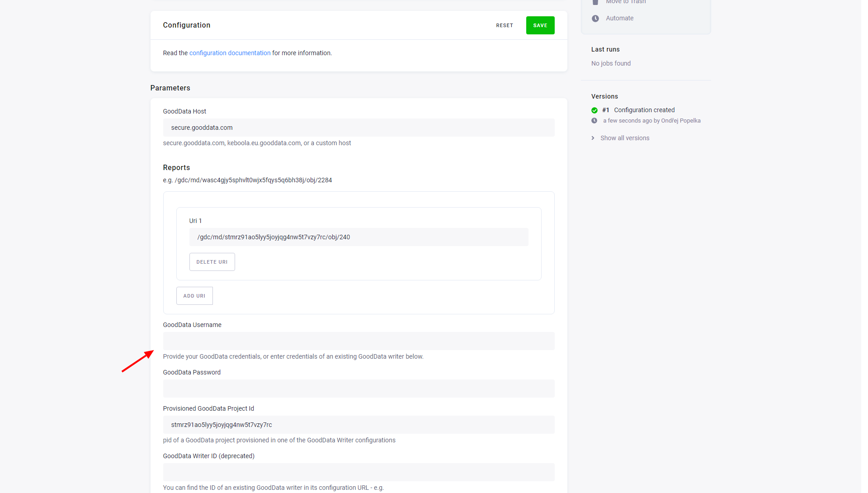This screenshot has height=493, width=868.
Task: Click the clock icon beside version timestamp
Action: [x=594, y=121]
